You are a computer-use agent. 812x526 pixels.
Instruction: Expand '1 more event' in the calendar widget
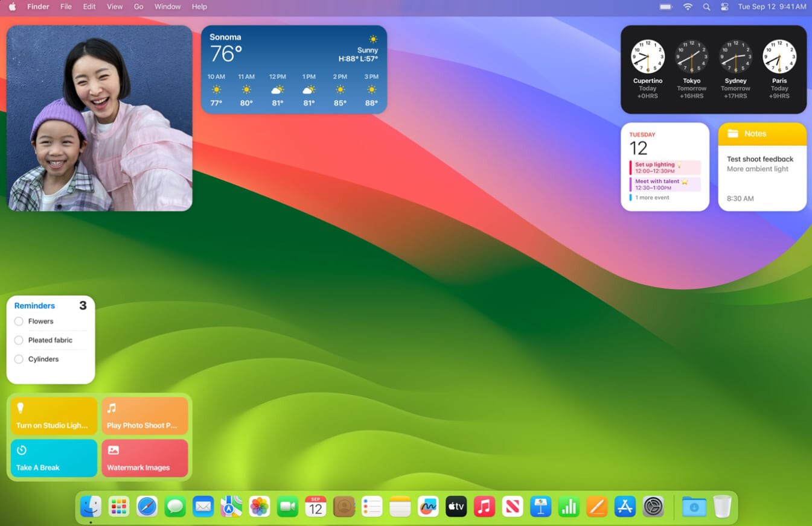point(651,197)
